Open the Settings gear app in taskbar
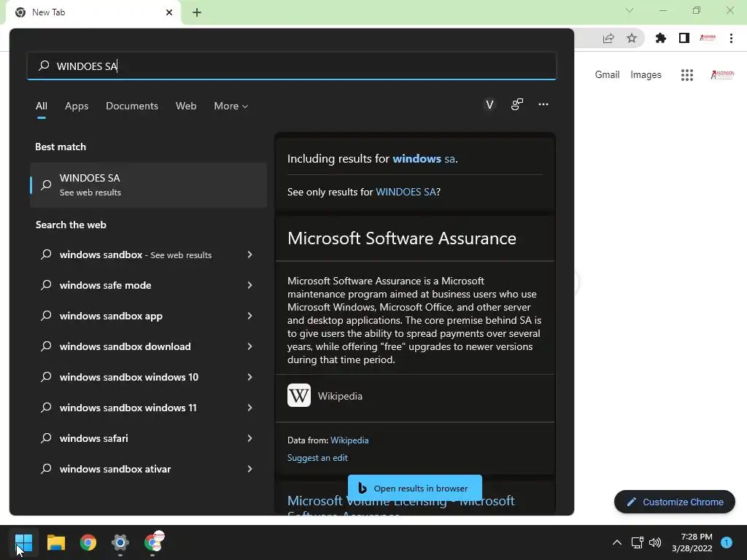The width and height of the screenshot is (747, 560). (x=120, y=542)
